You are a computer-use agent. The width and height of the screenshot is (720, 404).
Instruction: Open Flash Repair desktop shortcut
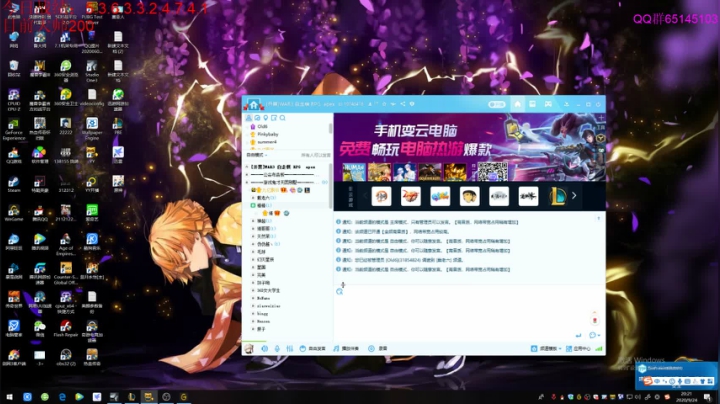click(66, 329)
